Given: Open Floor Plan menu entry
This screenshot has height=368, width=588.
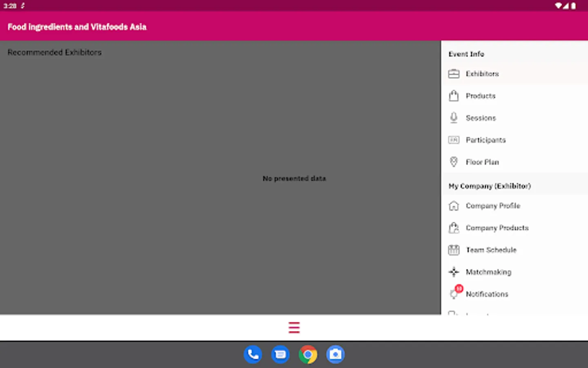Looking at the screenshot, I should pos(514,162).
